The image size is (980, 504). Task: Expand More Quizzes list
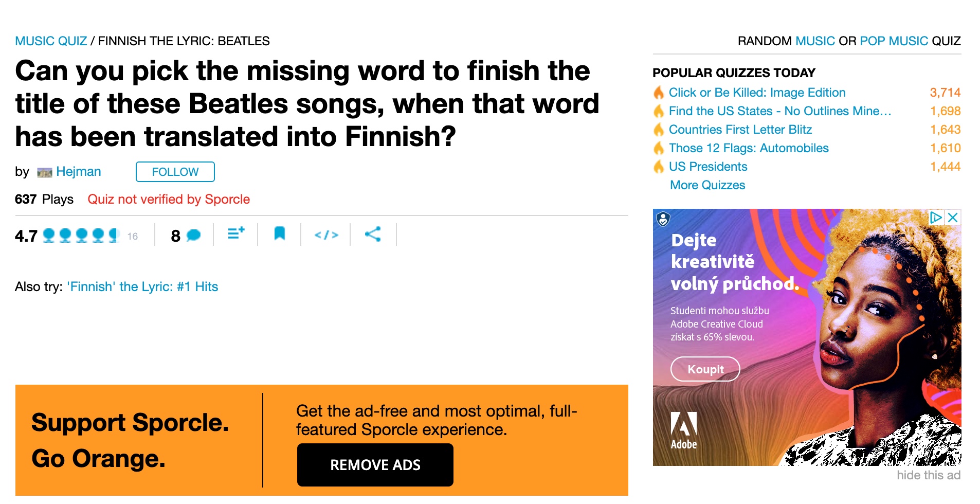[707, 185]
